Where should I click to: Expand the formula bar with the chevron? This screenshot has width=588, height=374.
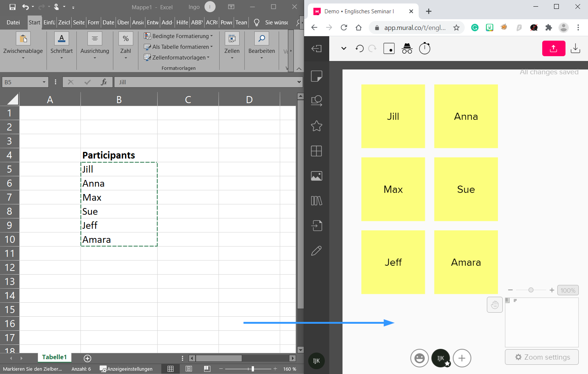[299, 82]
